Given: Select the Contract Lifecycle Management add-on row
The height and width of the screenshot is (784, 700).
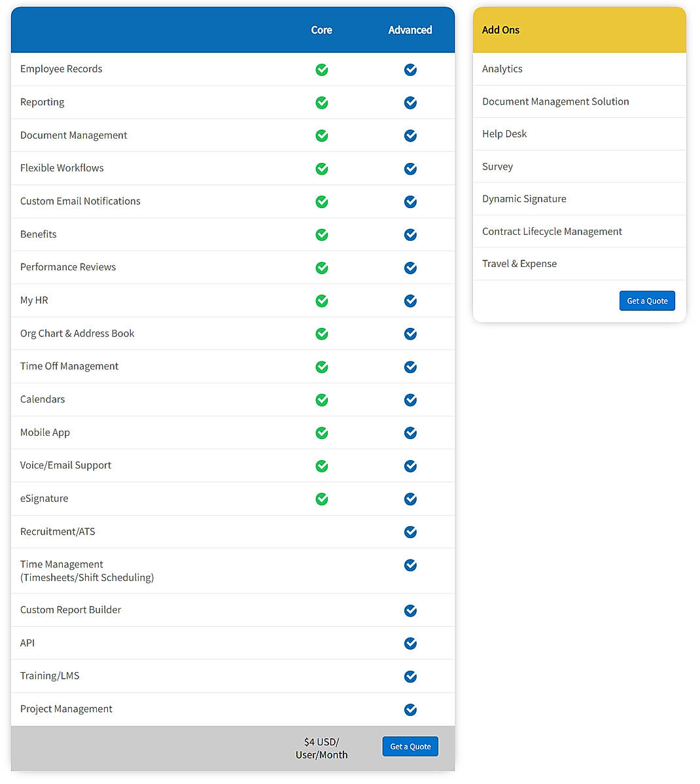Looking at the screenshot, I should point(552,231).
